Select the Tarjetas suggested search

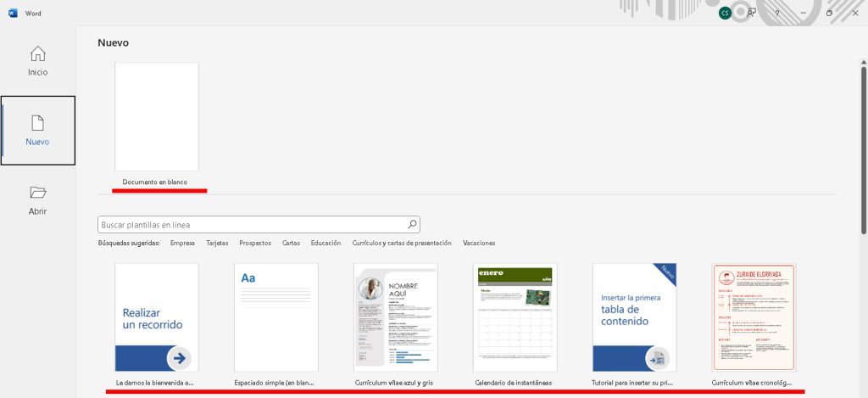tap(217, 244)
